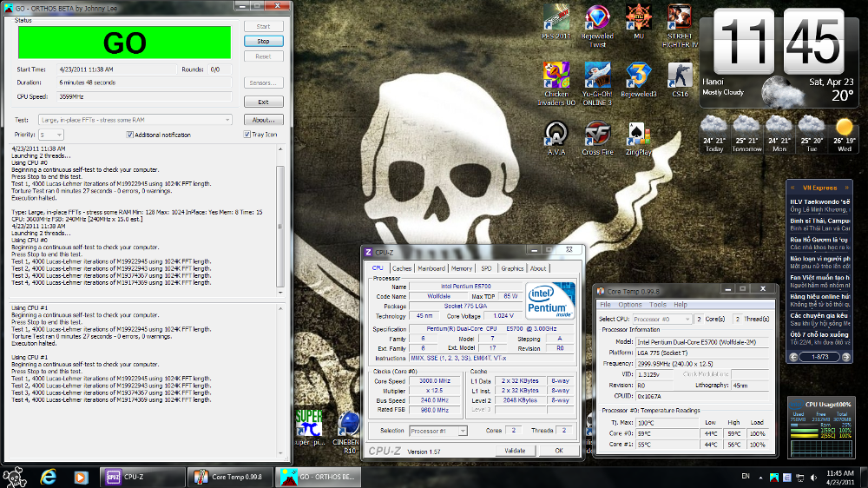868x488 pixels.
Task: Click volume icon in system tray
Action: coord(813,477)
